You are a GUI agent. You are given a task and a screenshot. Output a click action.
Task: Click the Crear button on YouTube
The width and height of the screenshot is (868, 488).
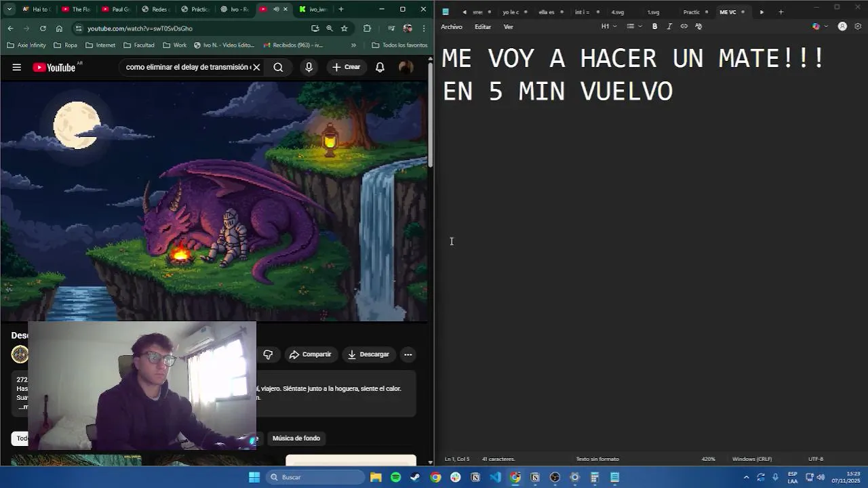tap(346, 67)
